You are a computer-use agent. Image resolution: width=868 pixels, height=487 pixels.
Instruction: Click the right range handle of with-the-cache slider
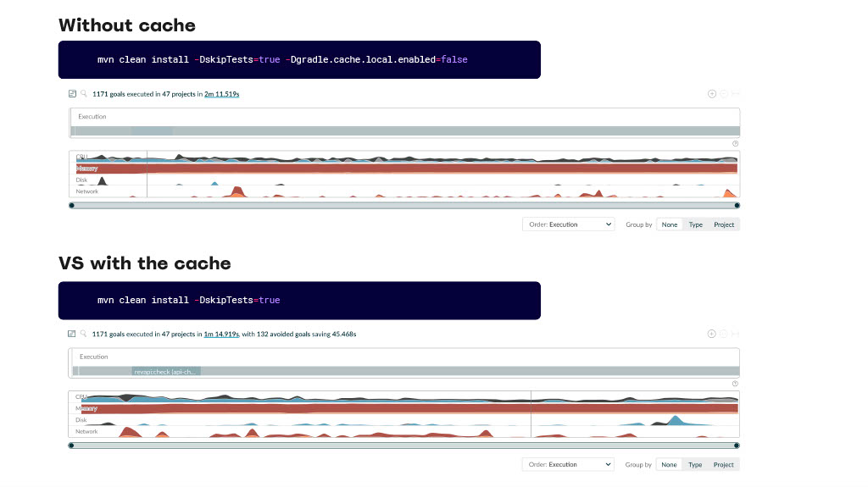pyautogui.click(x=737, y=445)
